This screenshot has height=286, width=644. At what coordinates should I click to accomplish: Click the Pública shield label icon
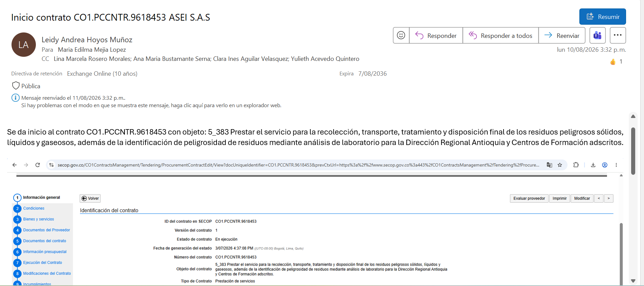16,86
